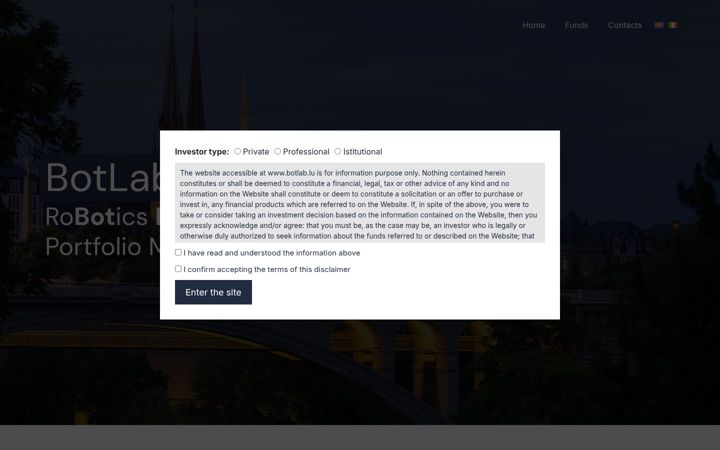
Task: Click the 'Investor type:' label
Action: pyautogui.click(x=202, y=152)
